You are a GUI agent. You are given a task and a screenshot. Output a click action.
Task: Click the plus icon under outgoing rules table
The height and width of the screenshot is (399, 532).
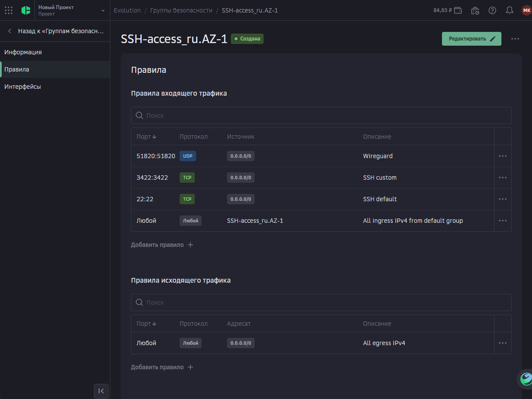[x=190, y=367]
